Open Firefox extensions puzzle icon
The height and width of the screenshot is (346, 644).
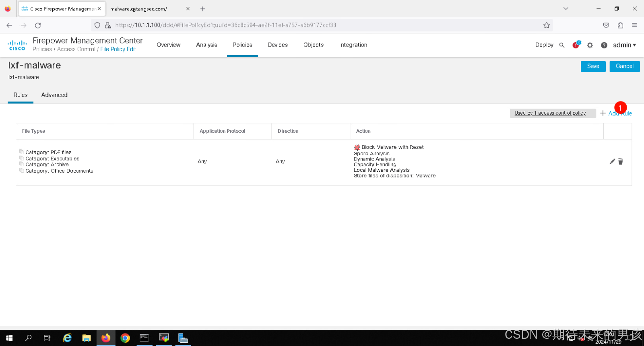620,25
